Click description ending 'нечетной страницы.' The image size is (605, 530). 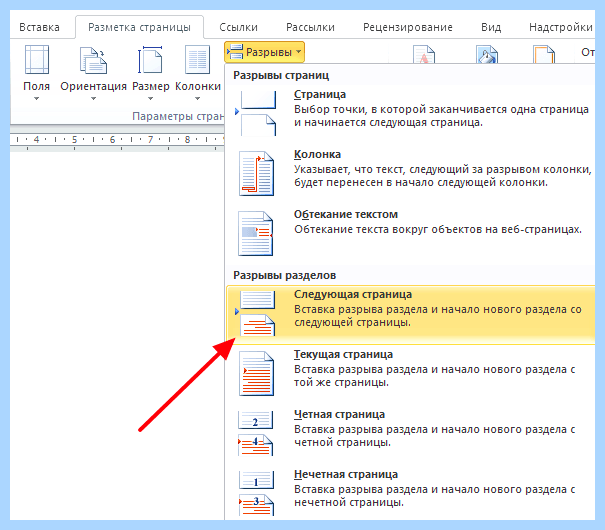pyautogui.click(x=434, y=496)
